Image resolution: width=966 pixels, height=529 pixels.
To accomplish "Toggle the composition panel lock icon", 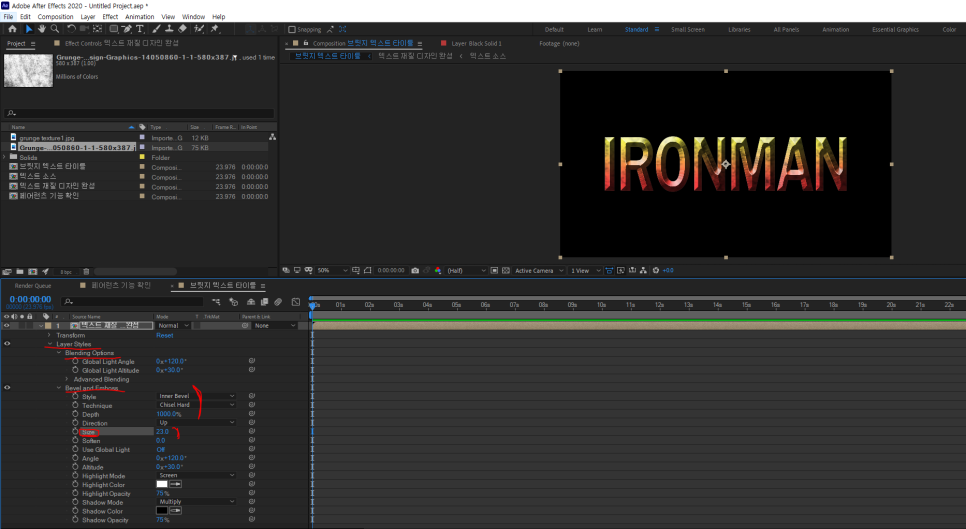I will pyautogui.click(x=306, y=43).
